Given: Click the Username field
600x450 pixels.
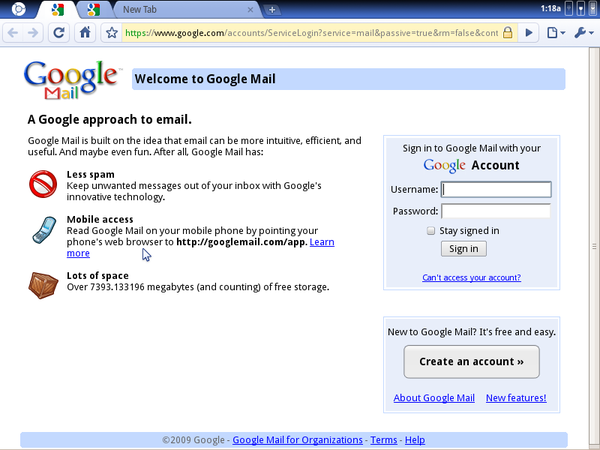Looking at the screenshot, I should point(496,189).
